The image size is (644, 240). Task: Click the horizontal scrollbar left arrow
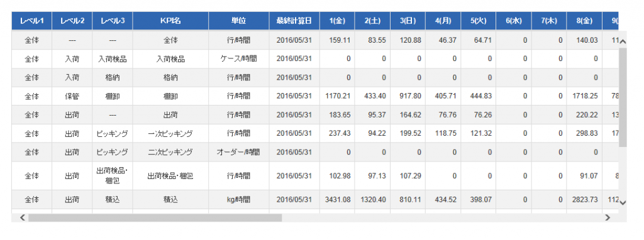[x=23, y=218]
